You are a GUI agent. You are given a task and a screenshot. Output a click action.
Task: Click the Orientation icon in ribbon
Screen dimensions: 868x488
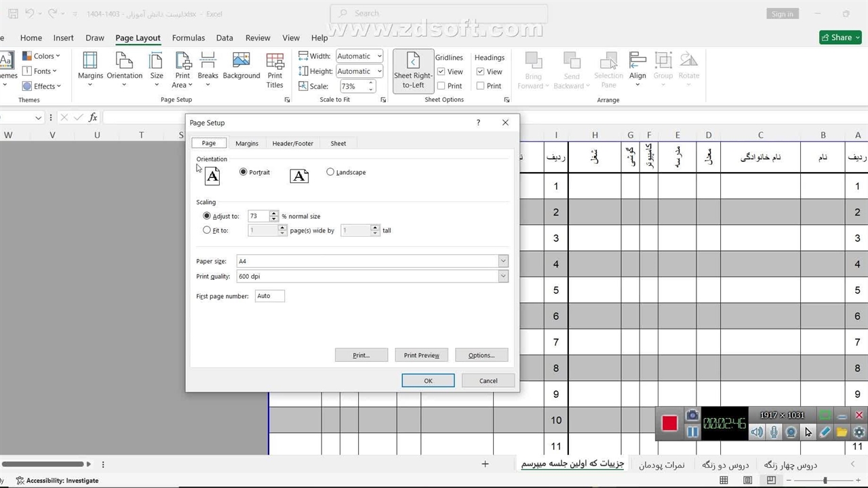coord(124,62)
